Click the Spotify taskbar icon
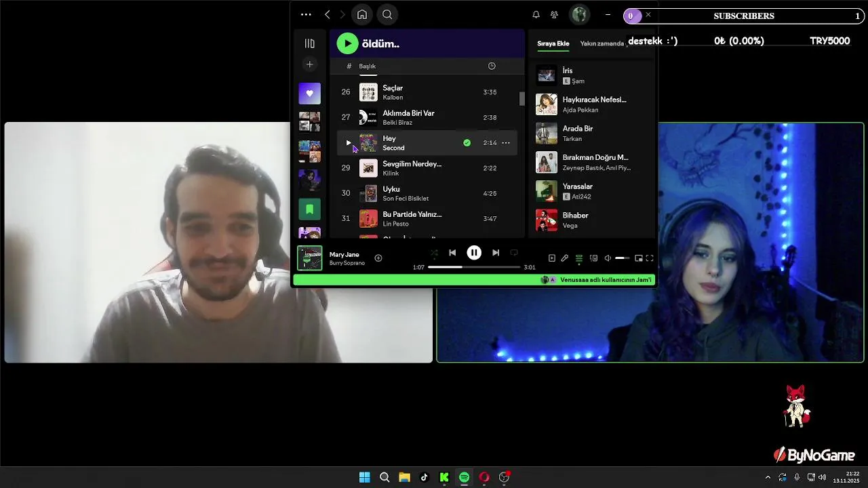 coord(464,477)
